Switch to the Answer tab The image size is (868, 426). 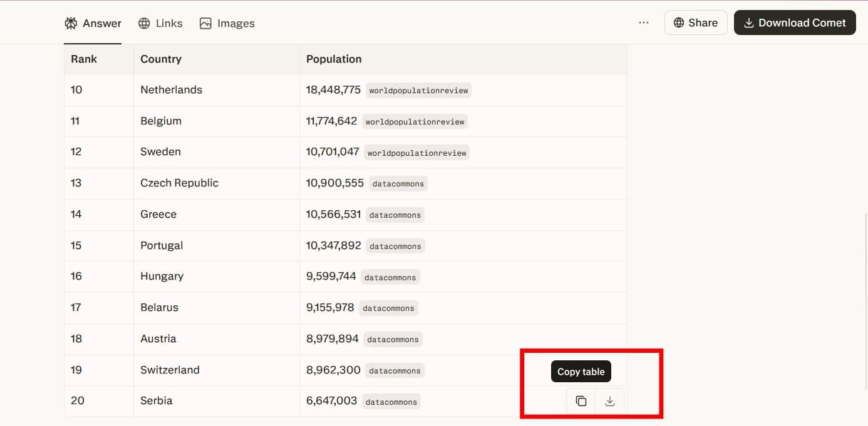93,23
